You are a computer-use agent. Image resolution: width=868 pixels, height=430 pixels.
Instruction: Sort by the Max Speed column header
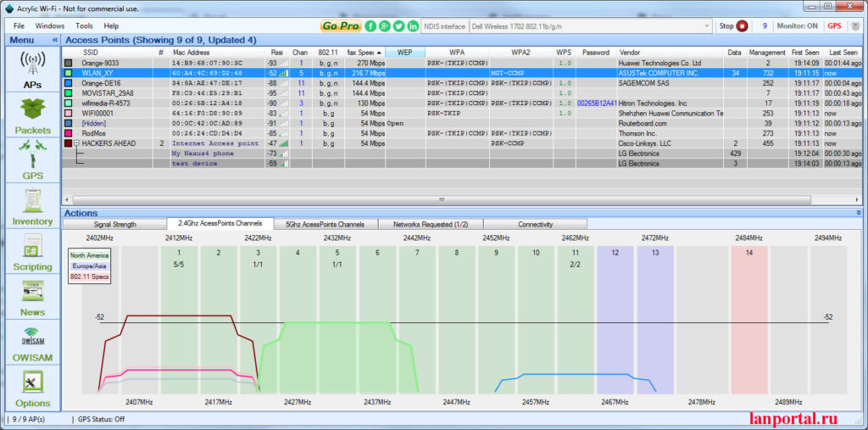(363, 53)
